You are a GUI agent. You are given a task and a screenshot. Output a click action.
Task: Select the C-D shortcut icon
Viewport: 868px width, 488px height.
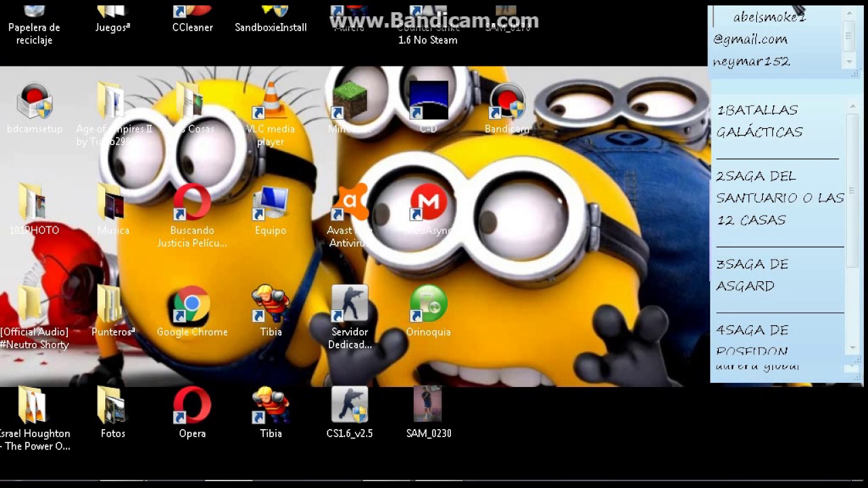pos(429,108)
